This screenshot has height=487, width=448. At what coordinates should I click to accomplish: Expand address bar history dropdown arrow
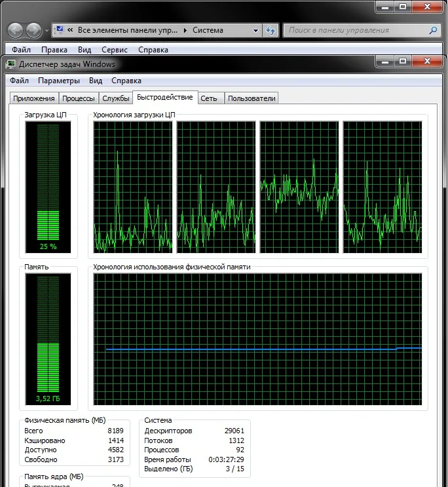(255, 30)
